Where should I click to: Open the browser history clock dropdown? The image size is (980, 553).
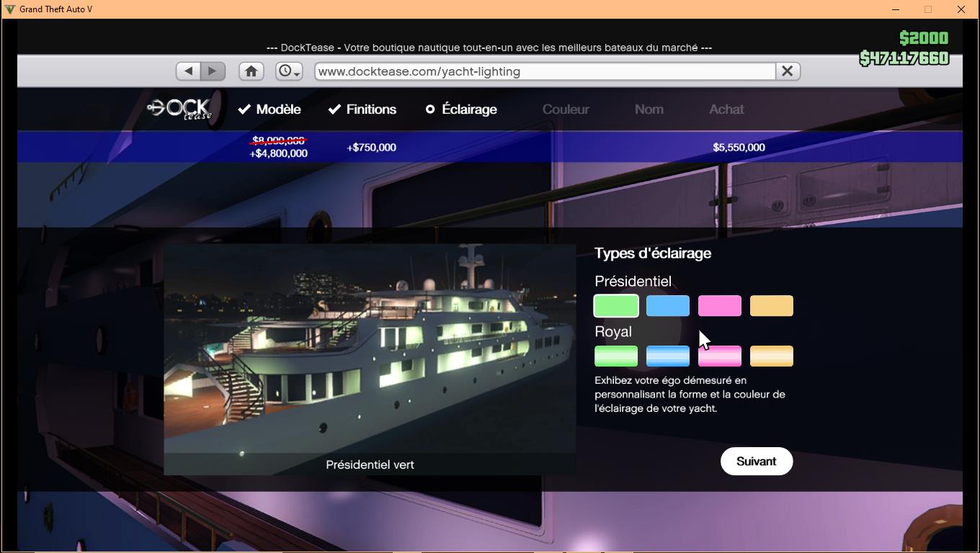pos(288,71)
